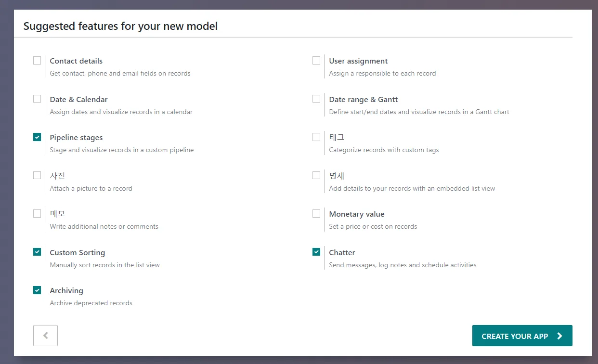The width and height of the screenshot is (598, 364).
Task: Click the Contact details label text
Action: [x=76, y=61]
